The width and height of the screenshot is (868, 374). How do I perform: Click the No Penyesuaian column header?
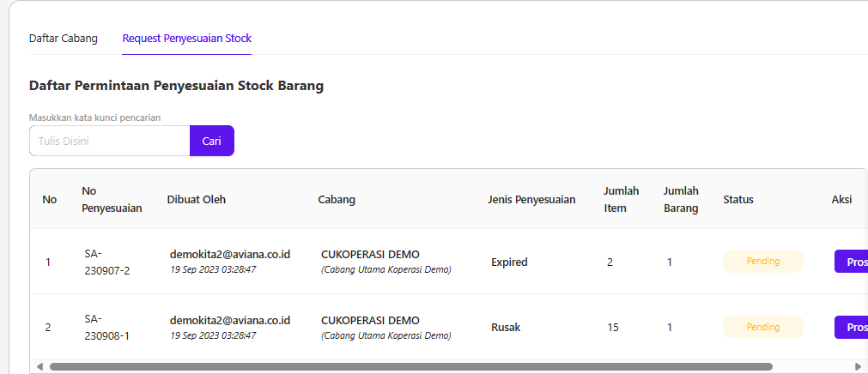tap(112, 199)
